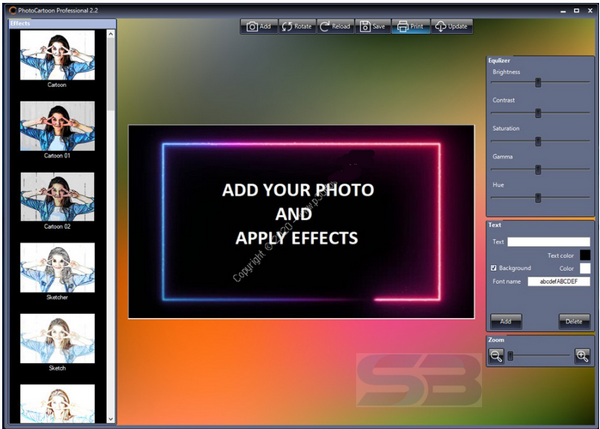Apply the Cartoon effect thumbnail
Image resolution: width=600 pixels, height=429 pixels.
(57, 55)
